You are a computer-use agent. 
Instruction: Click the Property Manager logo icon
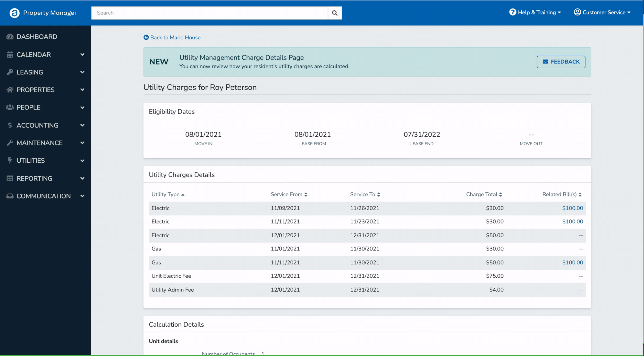[14, 13]
